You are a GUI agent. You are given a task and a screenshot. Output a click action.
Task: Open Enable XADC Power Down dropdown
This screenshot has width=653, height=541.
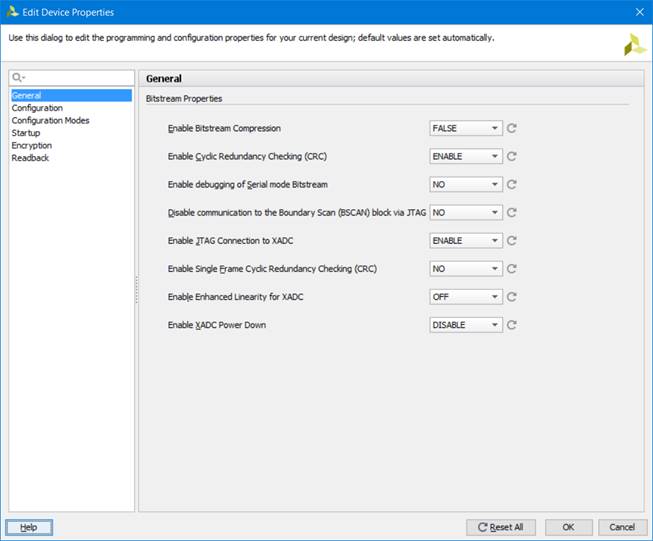coord(465,324)
